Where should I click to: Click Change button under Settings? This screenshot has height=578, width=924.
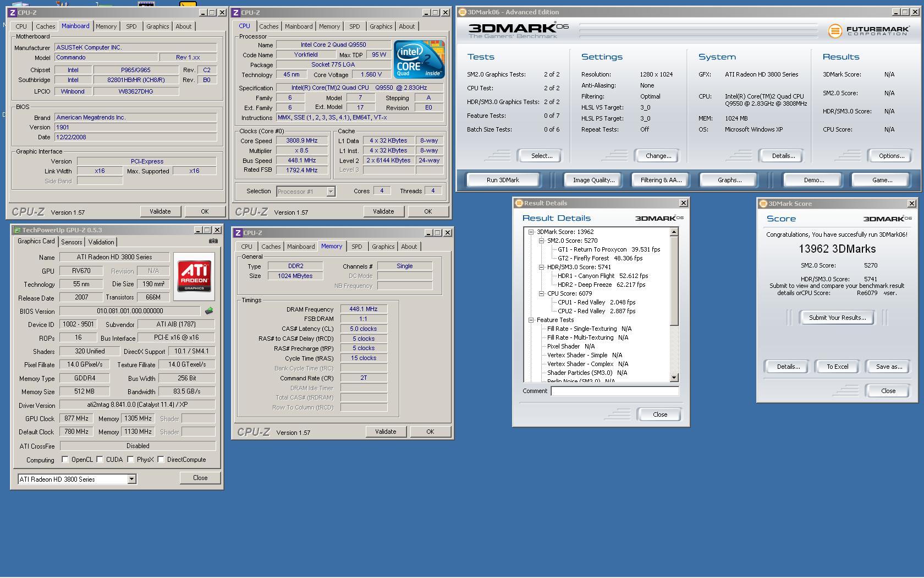[658, 156]
